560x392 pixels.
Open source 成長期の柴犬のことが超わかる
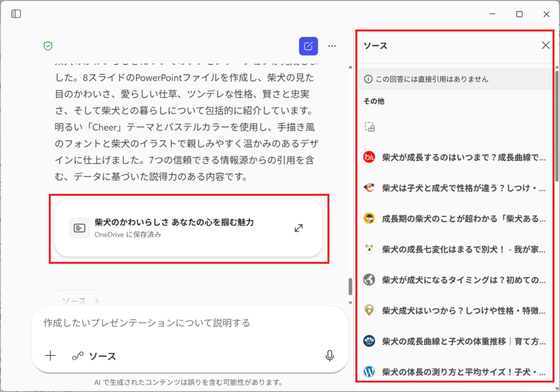[x=464, y=219]
